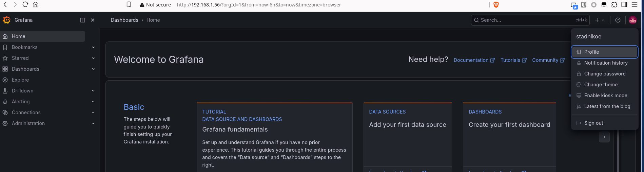Open the Tutorials help link
The width and height of the screenshot is (644, 172).
513,60
